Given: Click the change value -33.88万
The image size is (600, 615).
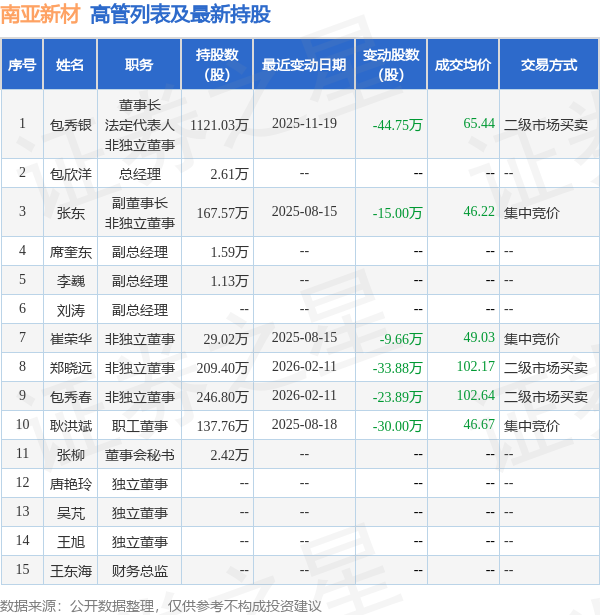Looking at the screenshot, I should coord(397,368).
